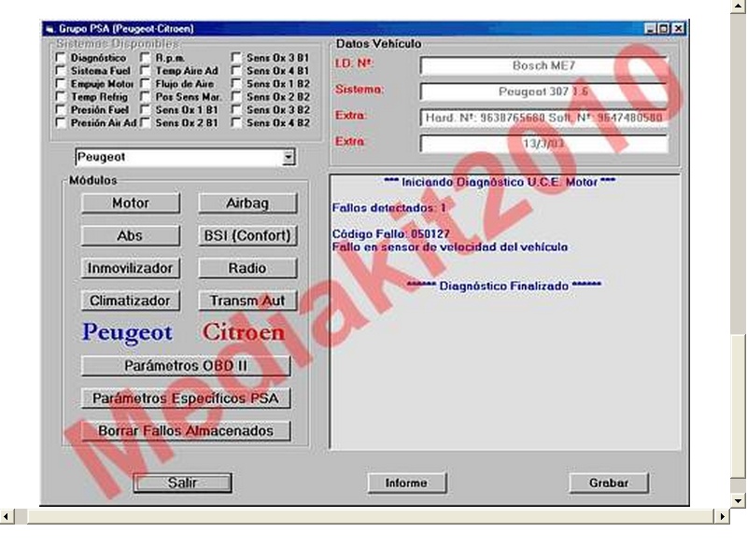
Task: Select the 'Código Fallo: 050127' line
Action: pos(390,234)
